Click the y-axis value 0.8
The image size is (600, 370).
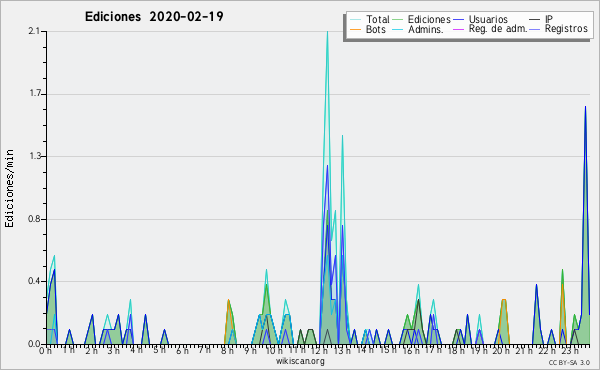[34, 219]
